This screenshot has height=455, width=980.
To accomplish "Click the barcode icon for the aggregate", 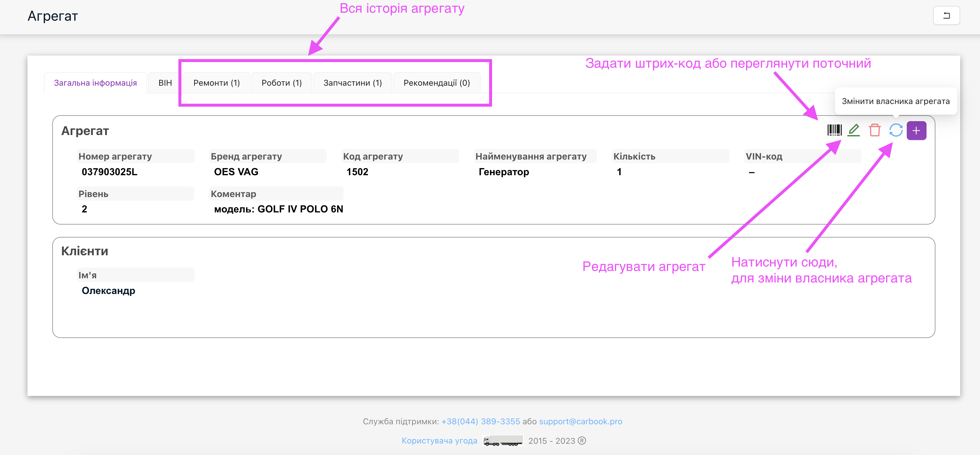I will [834, 130].
